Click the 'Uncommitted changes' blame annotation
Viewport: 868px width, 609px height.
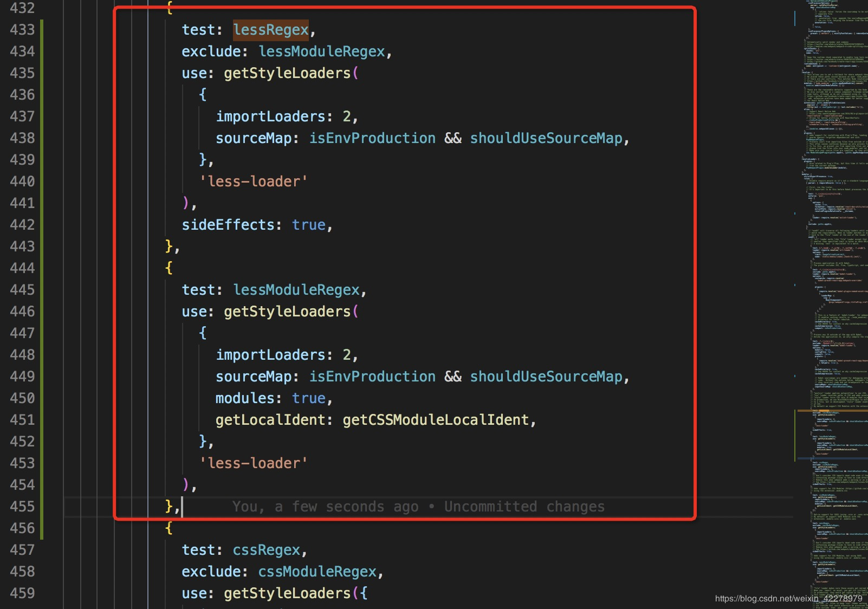[x=524, y=507]
